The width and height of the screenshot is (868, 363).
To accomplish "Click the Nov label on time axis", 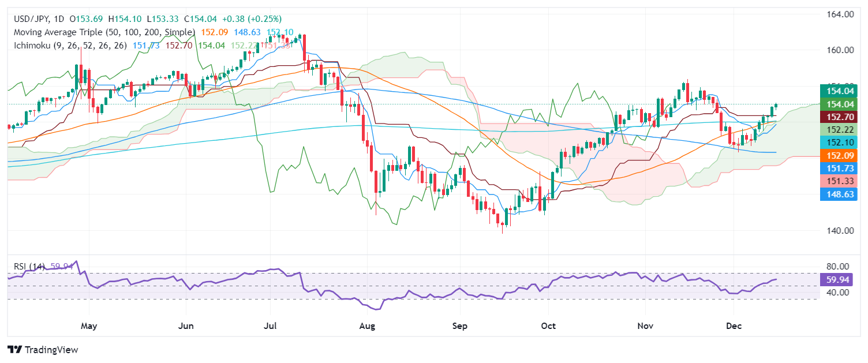I will tap(645, 326).
